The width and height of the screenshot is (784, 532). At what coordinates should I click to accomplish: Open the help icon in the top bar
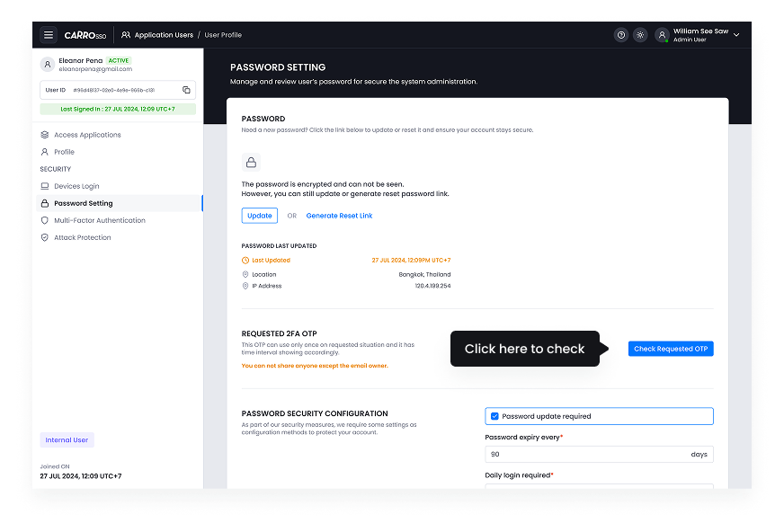point(620,34)
